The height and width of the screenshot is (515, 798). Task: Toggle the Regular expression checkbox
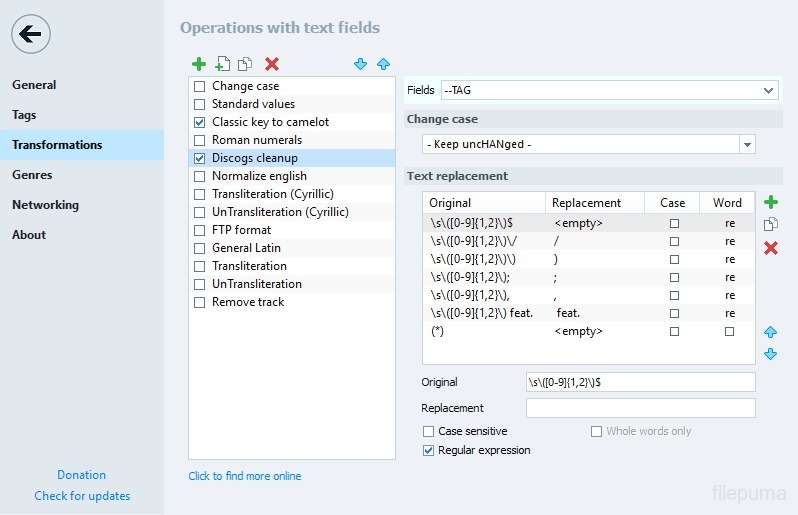[x=429, y=451]
